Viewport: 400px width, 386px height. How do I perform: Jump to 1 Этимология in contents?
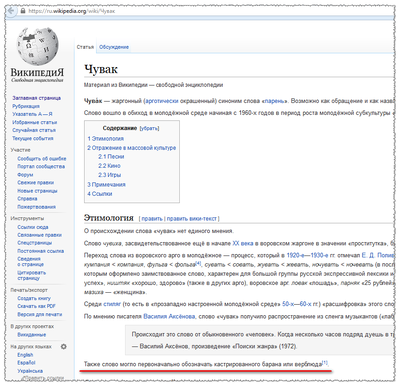tap(106, 139)
